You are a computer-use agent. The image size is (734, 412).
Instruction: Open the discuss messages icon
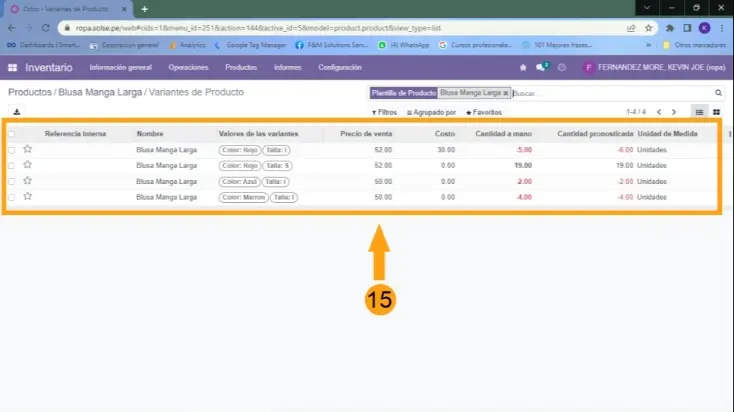click(541, 67)
